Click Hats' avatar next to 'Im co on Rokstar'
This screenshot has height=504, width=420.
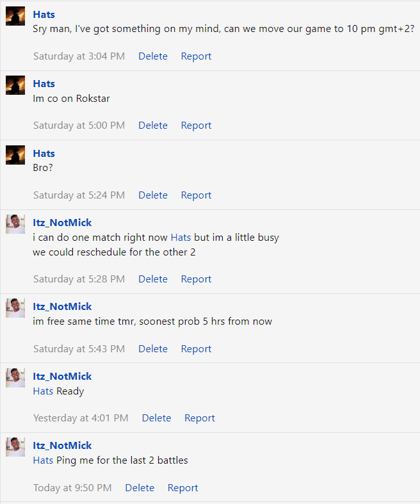point(15,85)
